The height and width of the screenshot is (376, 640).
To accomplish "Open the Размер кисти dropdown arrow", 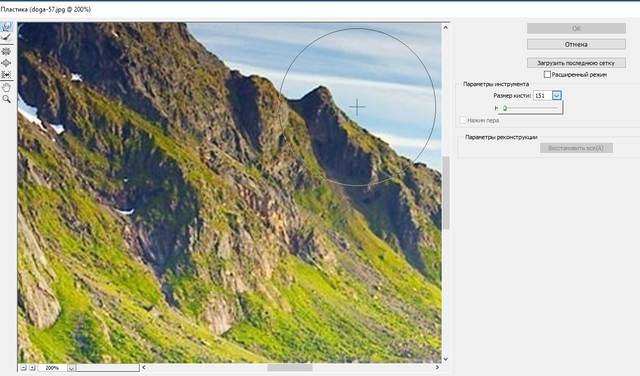I will pyautogui.click(x=557, y=96).
